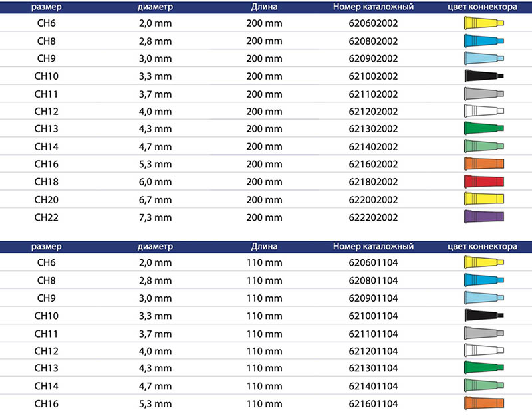Click the gray connector icon for 621101104
This screenshot has width=532, height=416.
484,334
